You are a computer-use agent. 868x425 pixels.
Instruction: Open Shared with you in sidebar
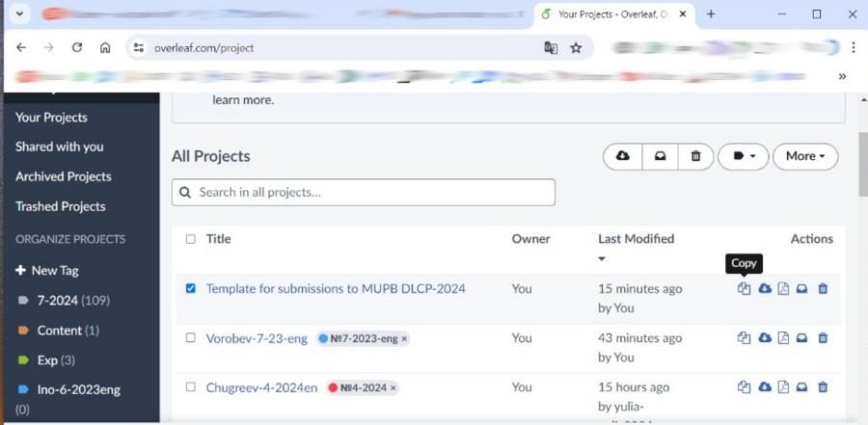click(59, 146)
